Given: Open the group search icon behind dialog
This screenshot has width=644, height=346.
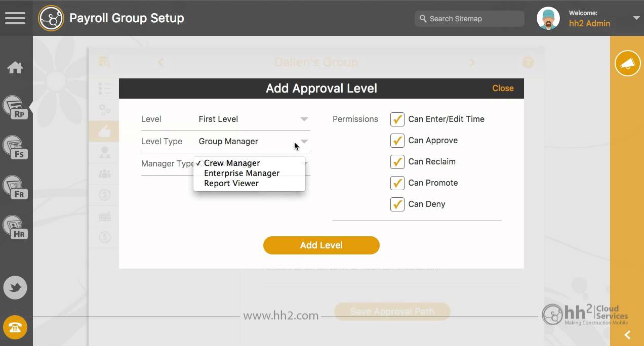Looking at the screenshot, I should pos(104,62).
